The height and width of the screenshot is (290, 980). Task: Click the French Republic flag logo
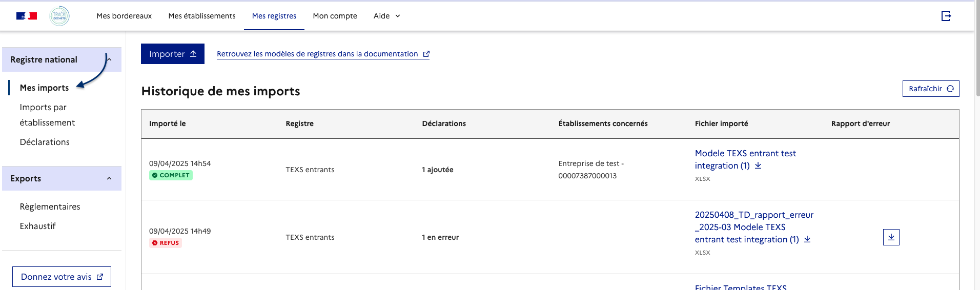[27, 16]
